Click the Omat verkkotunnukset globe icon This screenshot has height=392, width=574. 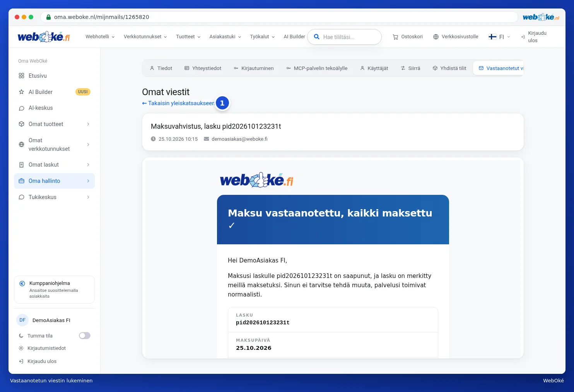tap(22, 145)
